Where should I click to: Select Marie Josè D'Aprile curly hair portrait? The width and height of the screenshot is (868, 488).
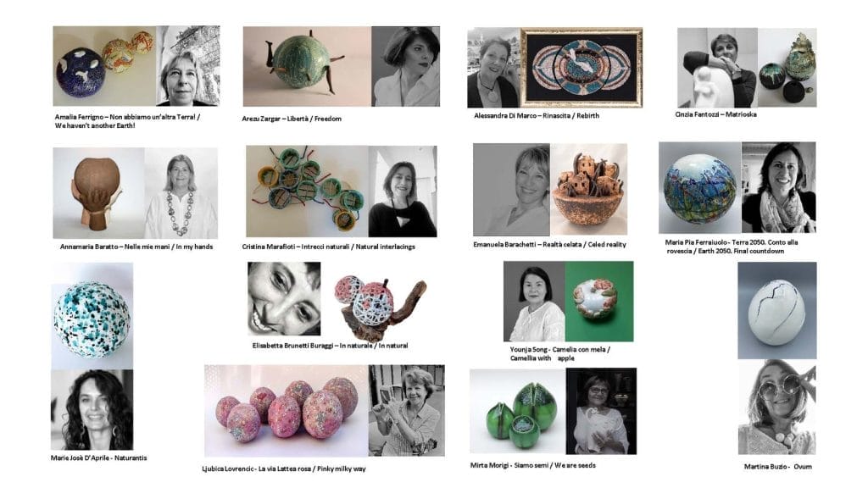pyautogui.click(x=92, y=410)
